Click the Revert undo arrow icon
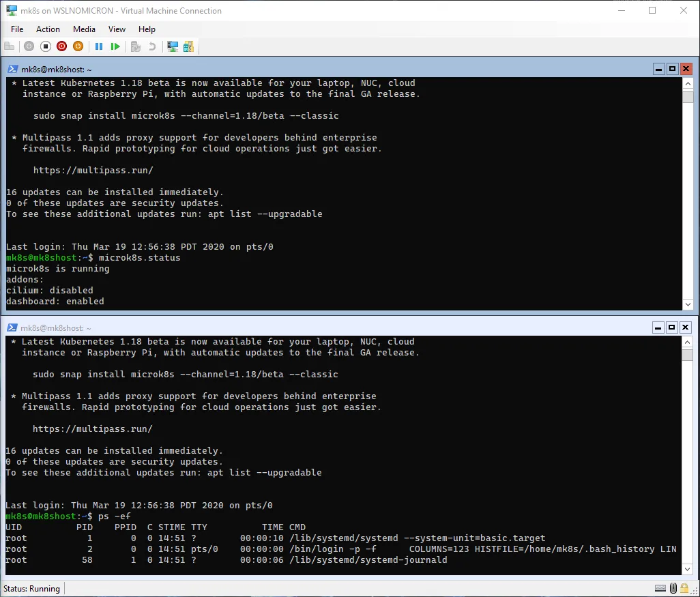Image resolution: width=700 pixels, height=597 pixels. [152, 46]
